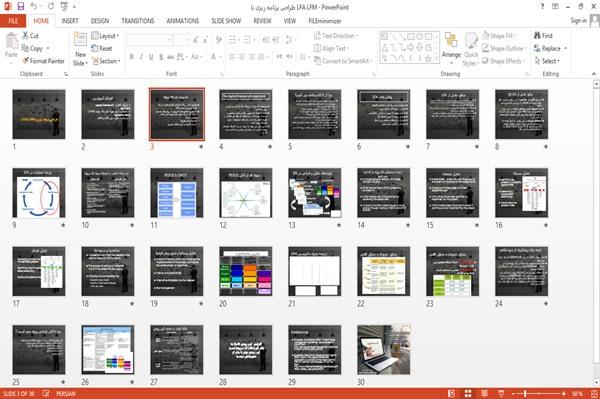Select slide 20 thumbnail with colored boxes
Image resolution: width=600 pixels, height=399 pixels.
click(x=246, y=271)
